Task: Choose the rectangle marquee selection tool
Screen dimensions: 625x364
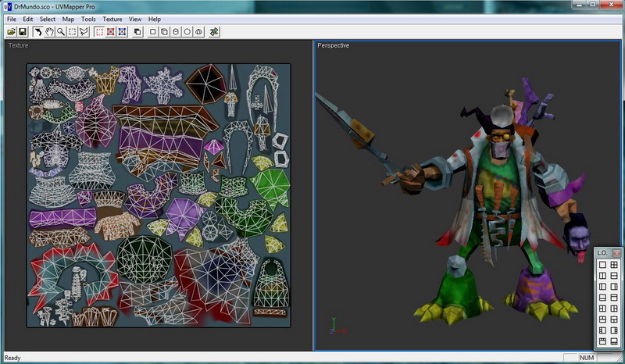Action: click(72, 32)
